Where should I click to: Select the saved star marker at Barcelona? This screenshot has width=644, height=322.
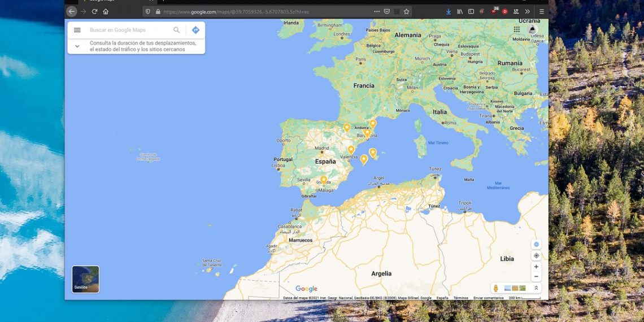point(367,133)
